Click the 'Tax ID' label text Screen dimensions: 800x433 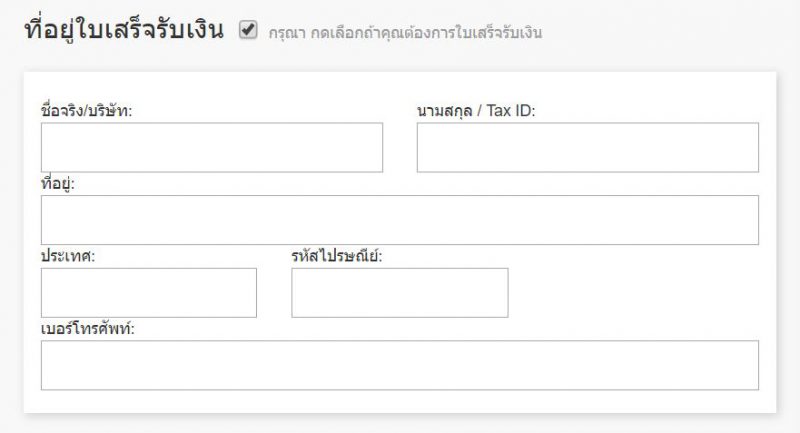[511, 111]
